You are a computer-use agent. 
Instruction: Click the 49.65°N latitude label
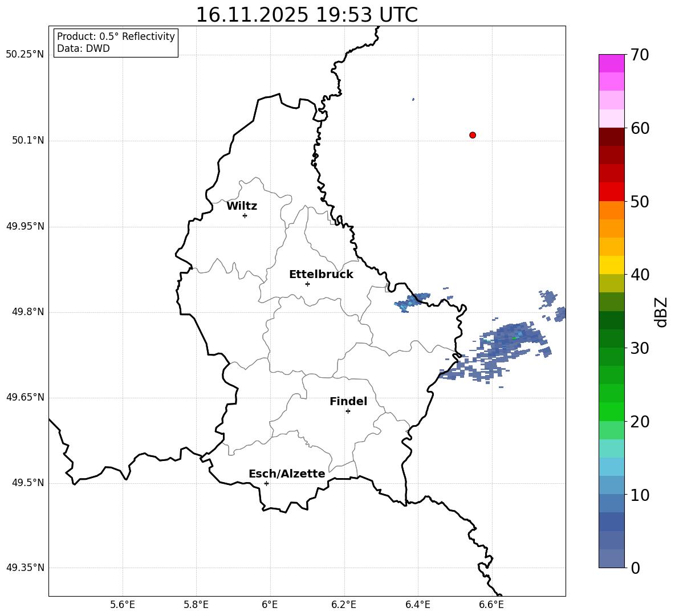[25, 397]
